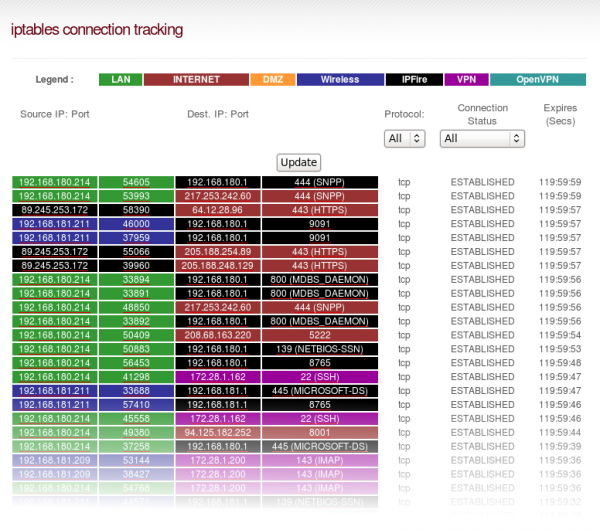Click source port 45558
The height and width of the screenshot is (530, 600).
pyautogui.click(x=136, y=419)
